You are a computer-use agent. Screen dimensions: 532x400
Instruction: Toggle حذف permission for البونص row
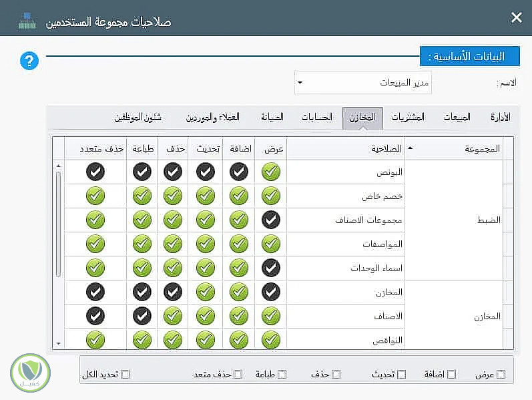click(173, 172)
